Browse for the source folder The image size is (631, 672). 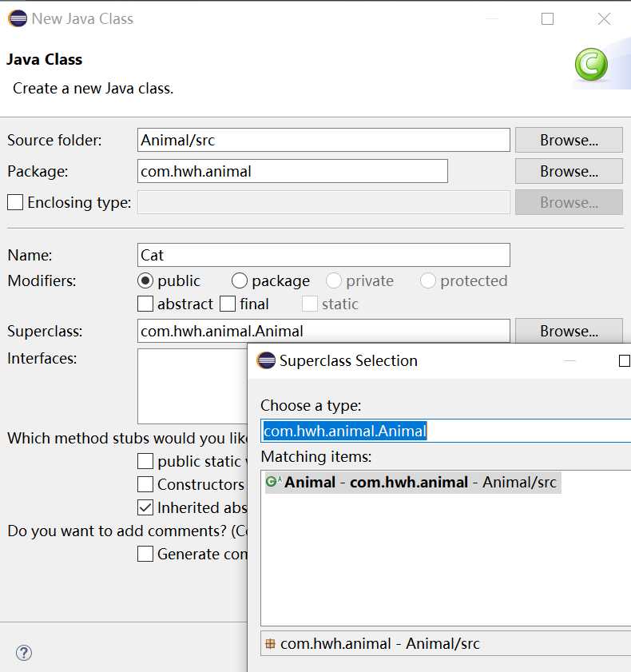(x=569, y=140)
